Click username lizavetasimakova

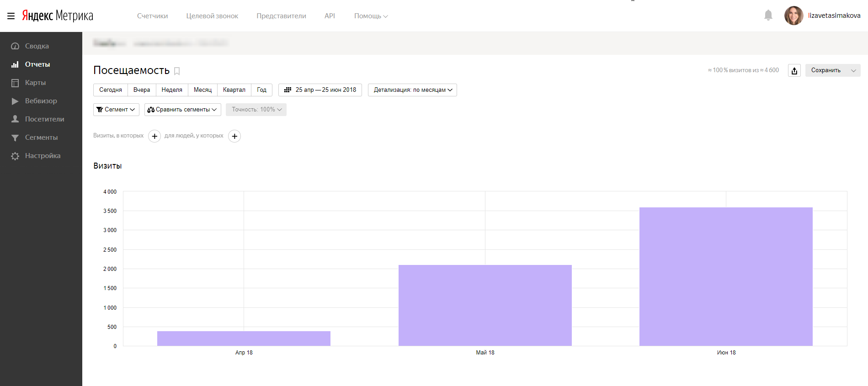[834, 16]
